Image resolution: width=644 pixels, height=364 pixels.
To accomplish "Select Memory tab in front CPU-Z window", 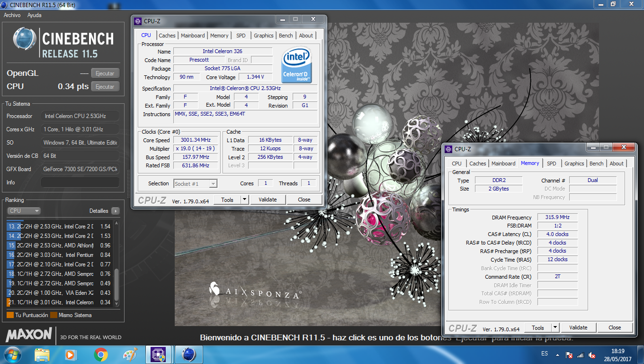I will (219, 36).
